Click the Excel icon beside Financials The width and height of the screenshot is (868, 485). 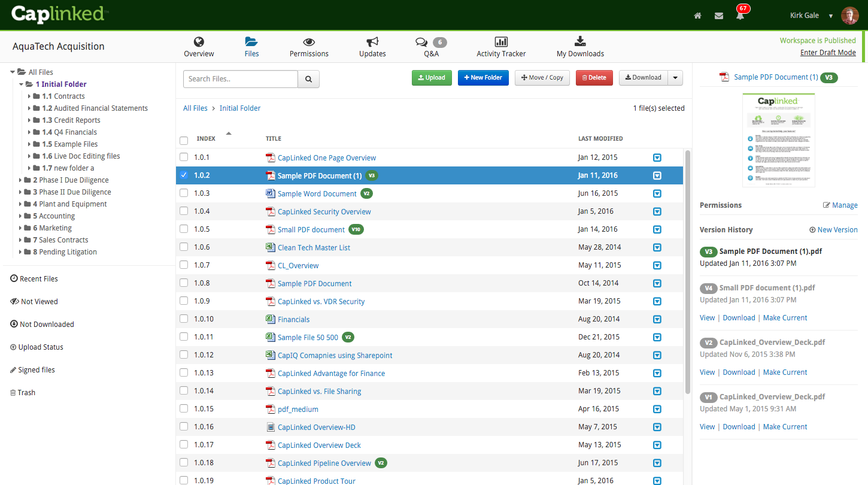(270, 319)
